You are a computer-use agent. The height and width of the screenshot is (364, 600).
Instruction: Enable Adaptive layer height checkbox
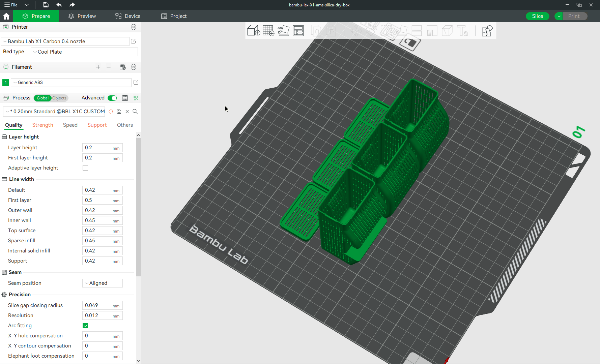[85, 168]
